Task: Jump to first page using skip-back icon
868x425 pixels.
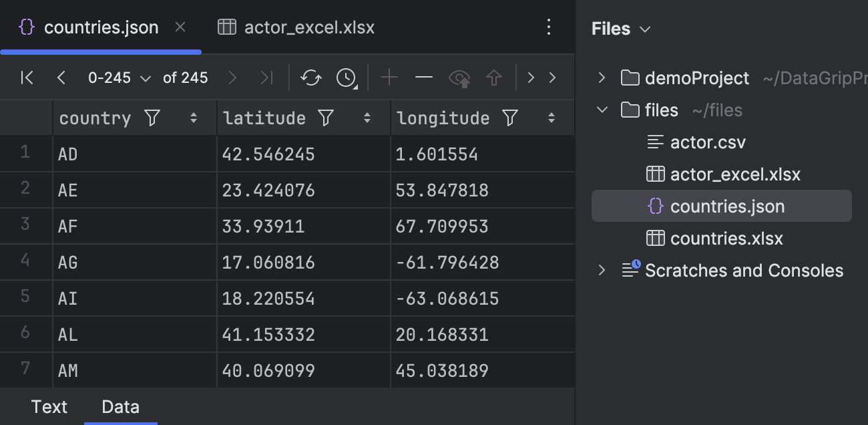Action: click(x=26, y=78)
